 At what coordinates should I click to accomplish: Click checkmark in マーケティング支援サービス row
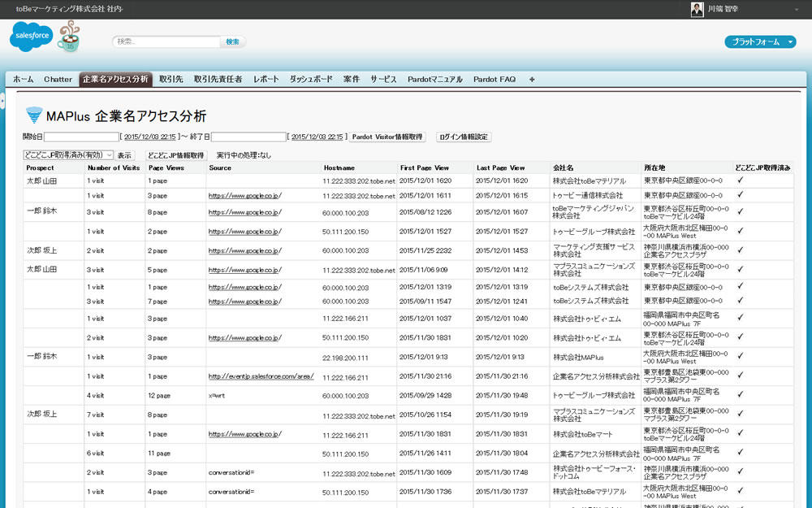tap(740, 250)
